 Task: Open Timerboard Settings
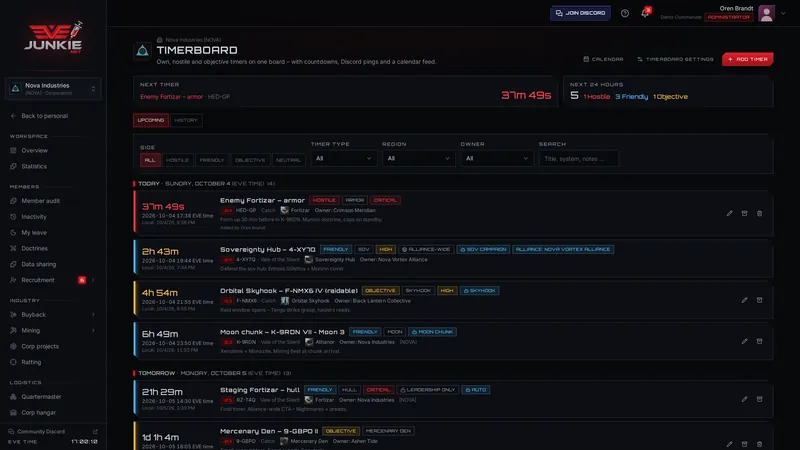click(x=675, y=59)
